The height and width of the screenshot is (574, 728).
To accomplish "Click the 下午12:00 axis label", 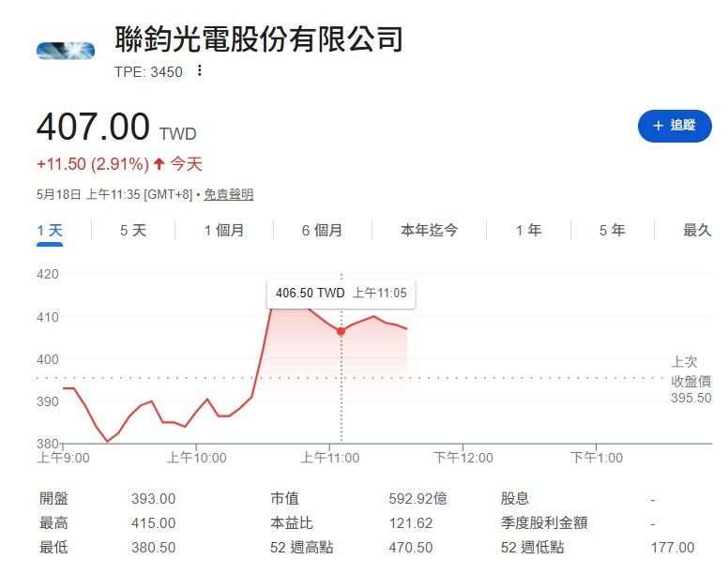I will (x=463, y=458).
